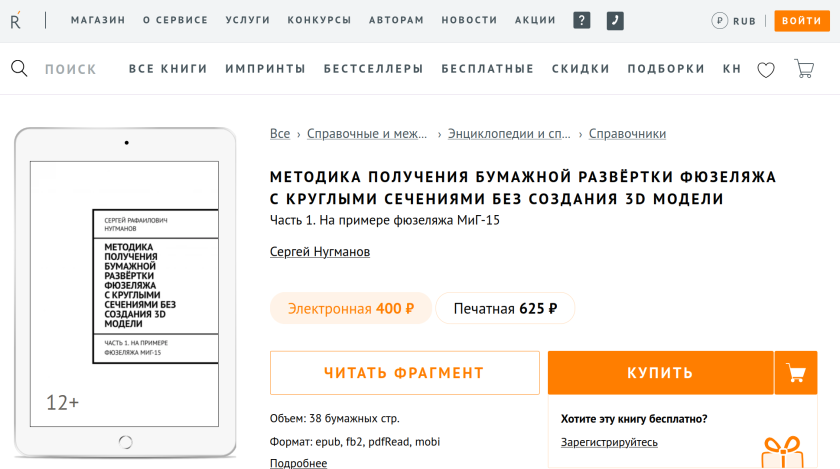The width and height of the screenshot is (840, 469).
Task: Open the shopping cart in header
Action: tap(804, 69)
